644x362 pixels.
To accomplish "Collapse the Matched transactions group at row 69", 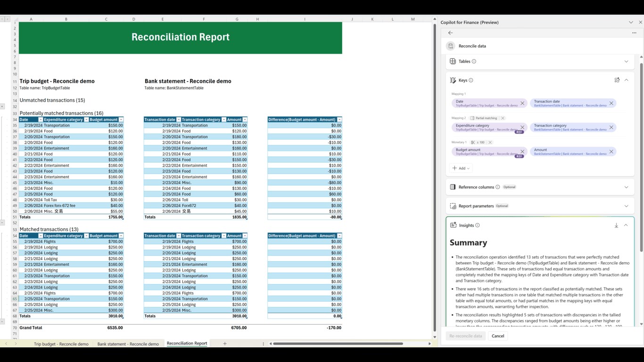I will point(2,321).
